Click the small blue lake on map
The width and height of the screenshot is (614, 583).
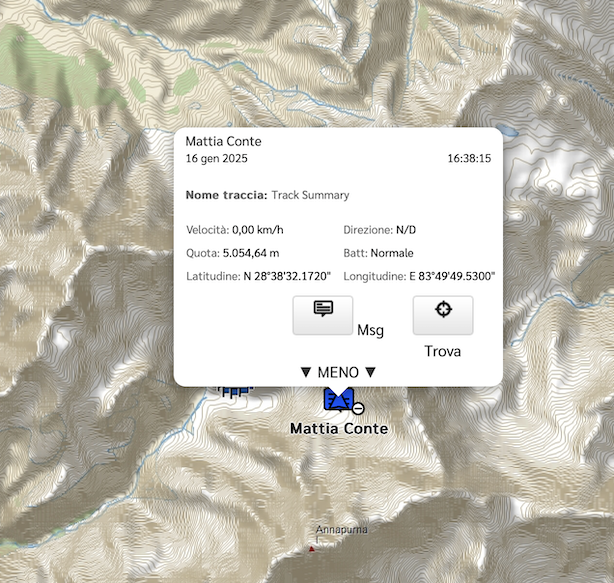[x=508, y=130]
